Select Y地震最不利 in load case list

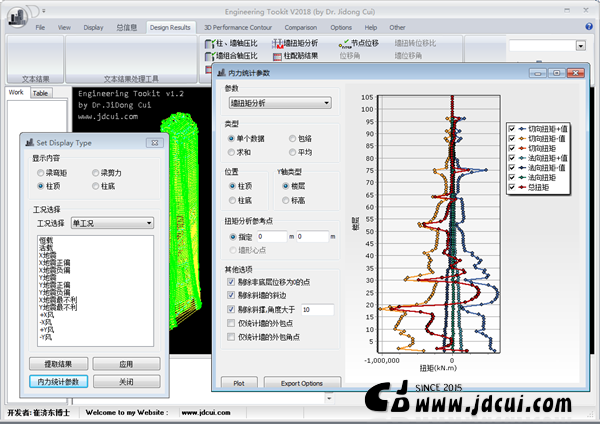click(58, 307)
